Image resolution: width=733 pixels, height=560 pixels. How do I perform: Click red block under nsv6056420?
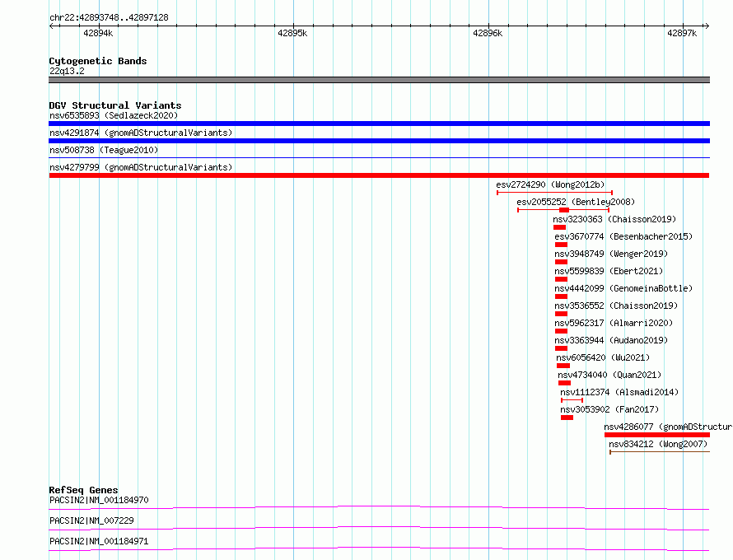click(x=563, y=366)
